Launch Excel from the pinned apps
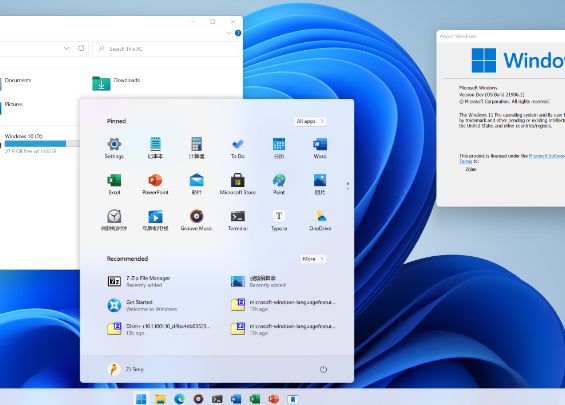This screenshot has width=565, height=405. 114,184
